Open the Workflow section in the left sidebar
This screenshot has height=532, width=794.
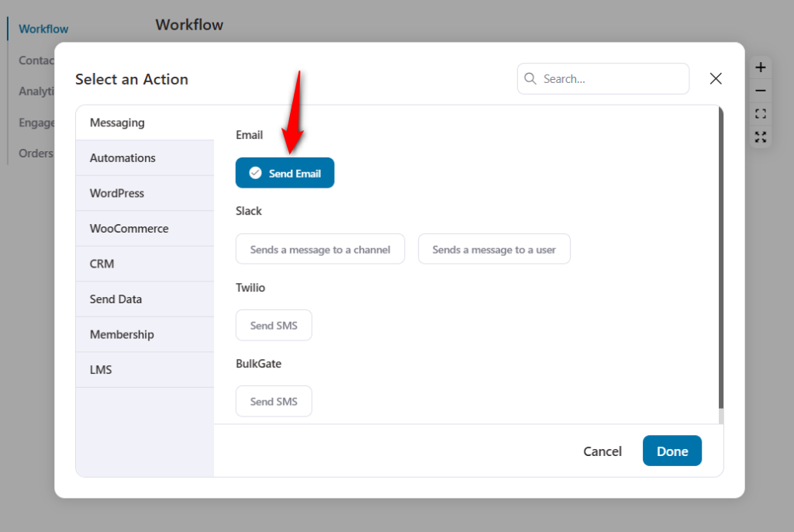(x=43, y=29)
